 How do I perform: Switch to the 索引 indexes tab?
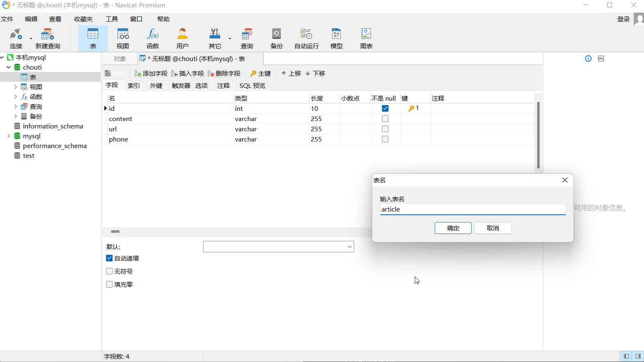[x=134, y=85]
